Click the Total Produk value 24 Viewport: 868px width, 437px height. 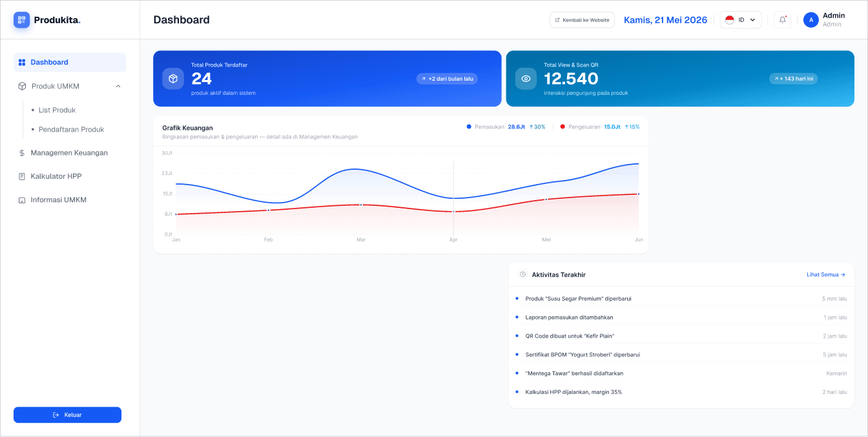(x=201, y=79)
